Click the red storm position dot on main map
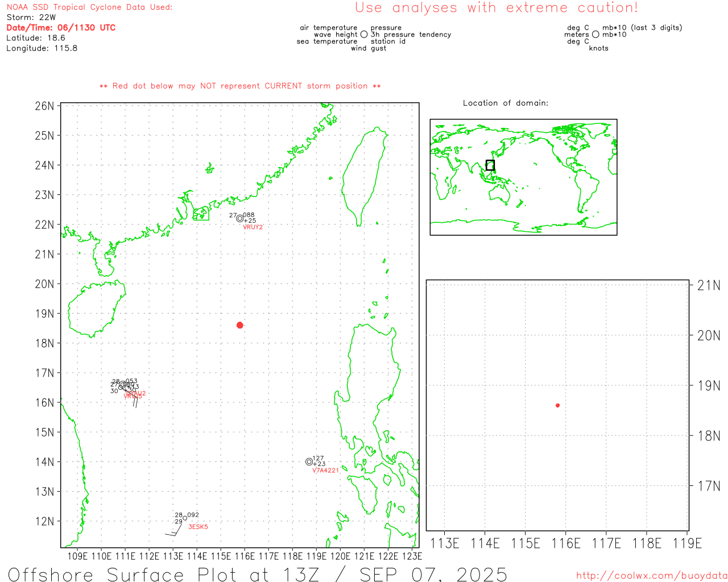This screenshot has width=728, height=582. tap(240, 325)
